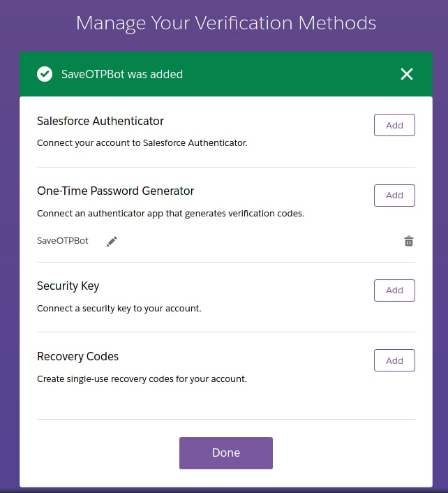The image size is (448, 493).
Task: Delete SaveOTPBot using the trash icon
Action: tap(409, 241)
